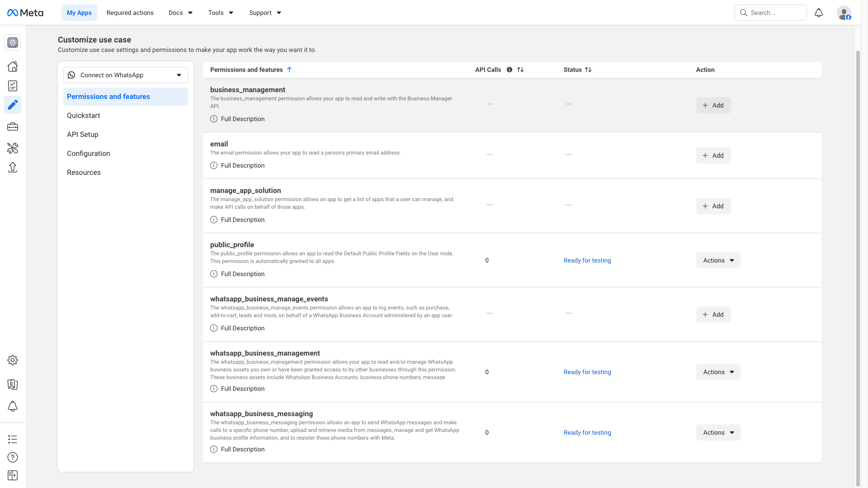The image size is (868, 488).
Task: Add the manage_app_solution permission
Action: tap(713, 206)
